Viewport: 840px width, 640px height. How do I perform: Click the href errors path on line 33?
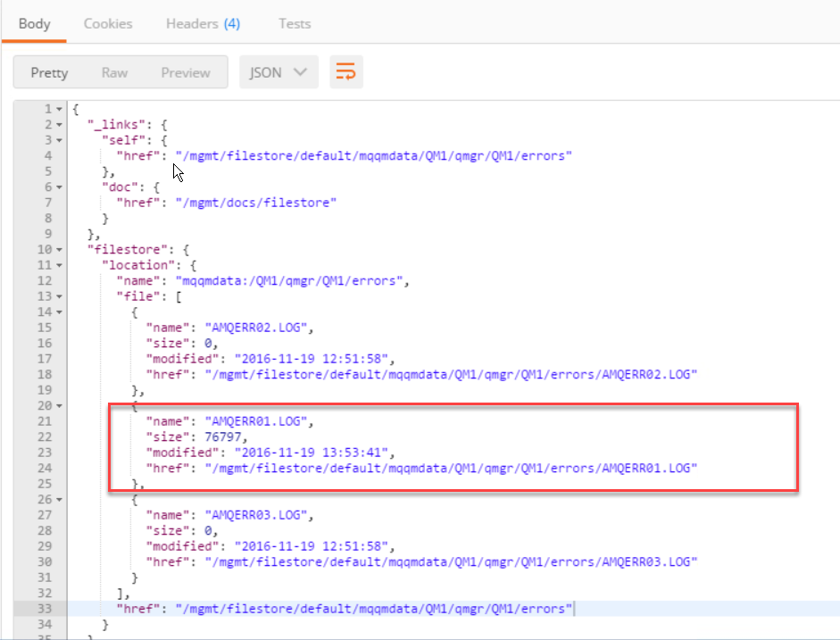374,609
